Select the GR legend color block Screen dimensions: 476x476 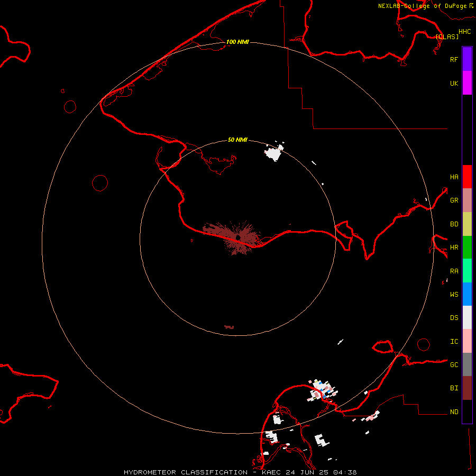pyautogui.click(x=467, y=200)
